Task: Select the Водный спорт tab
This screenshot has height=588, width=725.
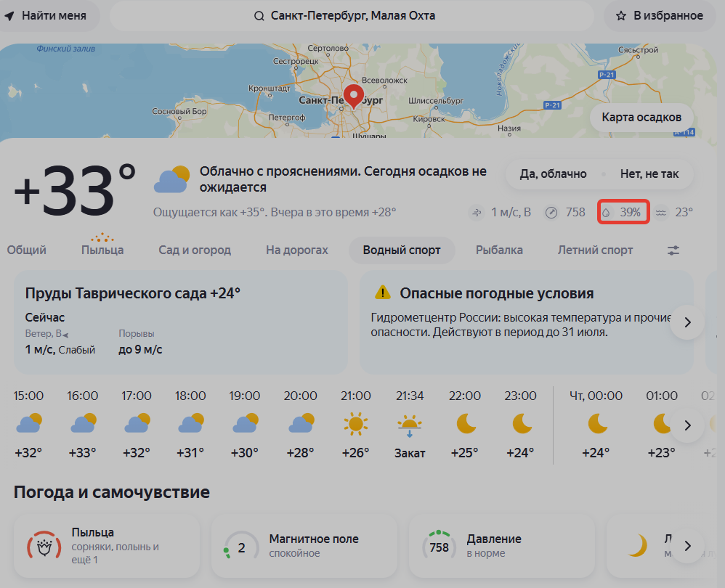Action: coord(402,250)
